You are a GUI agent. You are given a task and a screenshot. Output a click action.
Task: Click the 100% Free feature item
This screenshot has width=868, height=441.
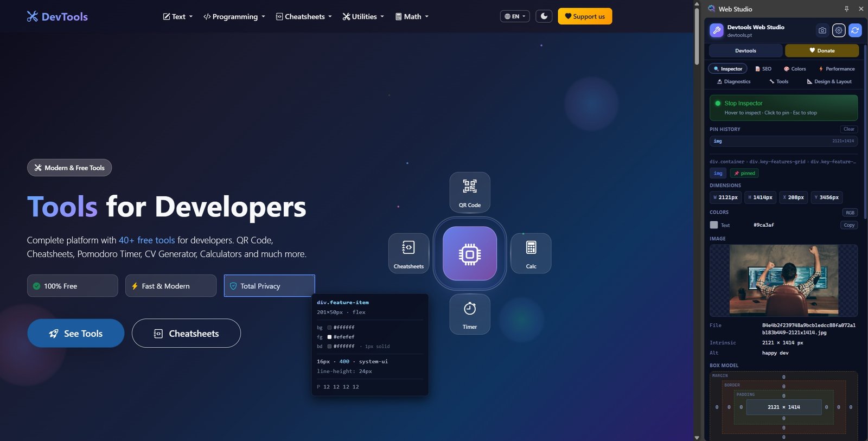[73, 286]
